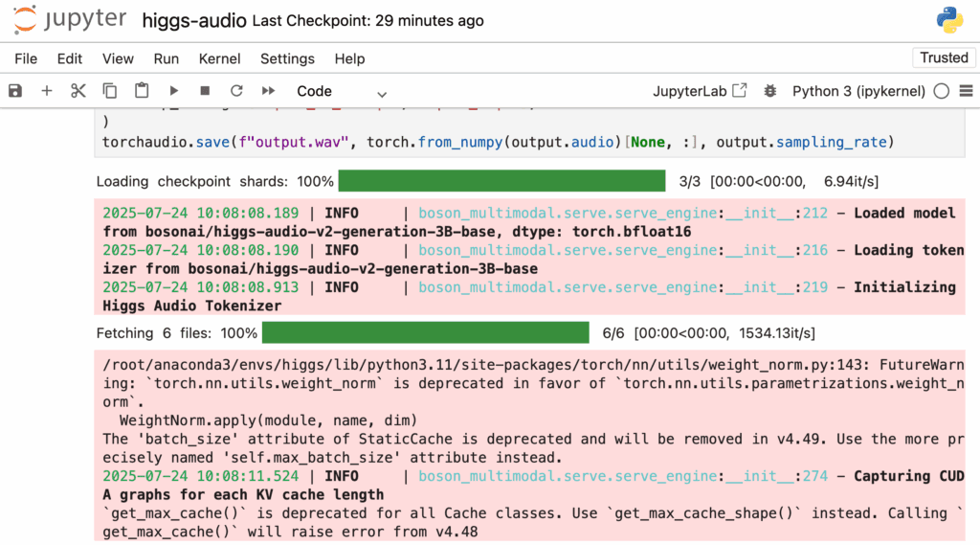Click the Last Checkpoint: 29 minutes ago text

(367, 21)
